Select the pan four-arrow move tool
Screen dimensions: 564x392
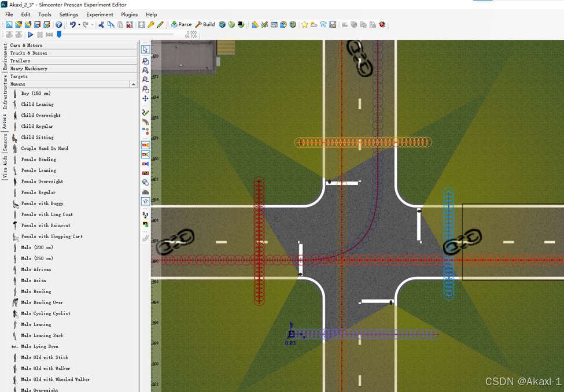pos(145,98)
